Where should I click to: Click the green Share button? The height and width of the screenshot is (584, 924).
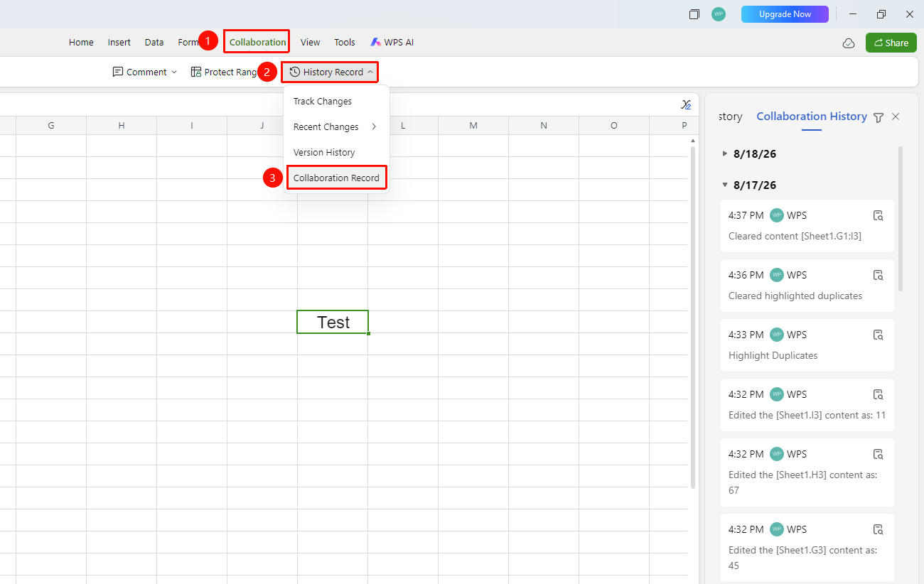click(x=891, y=43)
